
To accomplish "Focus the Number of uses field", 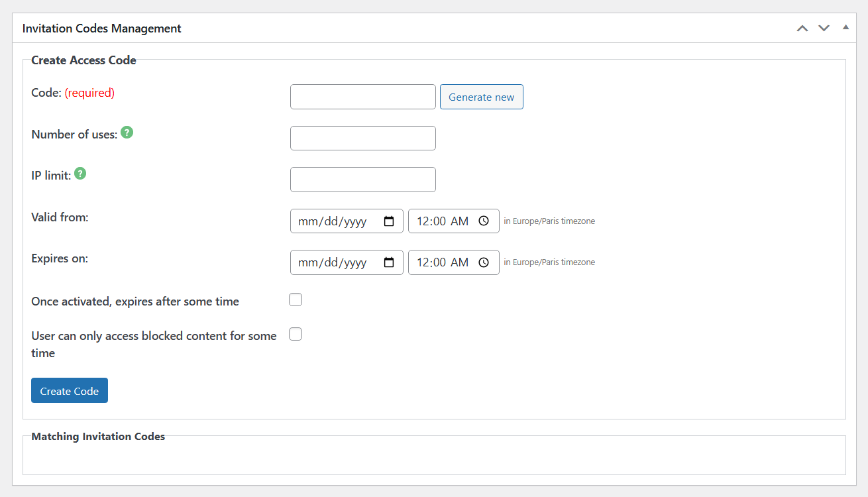I will coord(363,138).
